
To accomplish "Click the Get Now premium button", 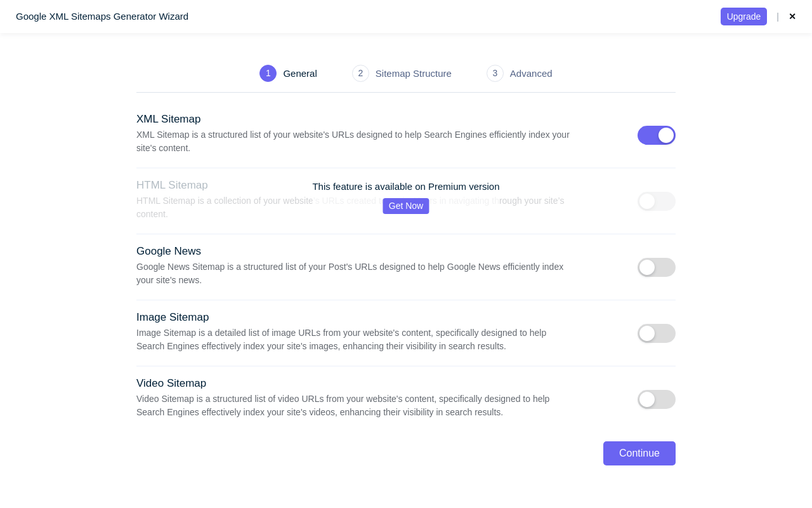I will click(406, 206).
